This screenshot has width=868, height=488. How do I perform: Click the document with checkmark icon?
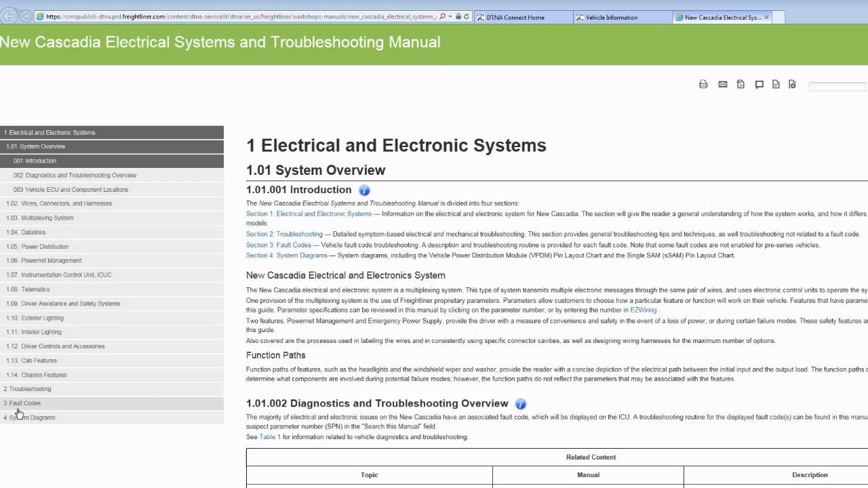[776, 85]
